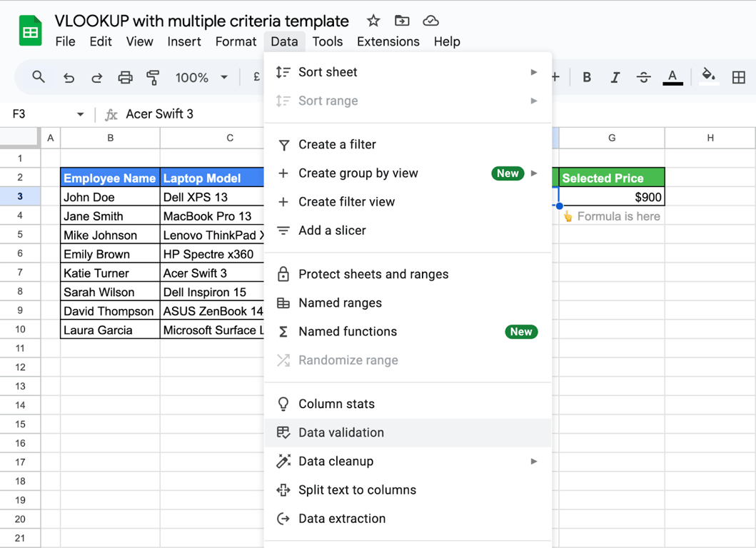Viewport: 756px width, 548px height.
Task: Select row 7 header
Action: click(20, 273)
